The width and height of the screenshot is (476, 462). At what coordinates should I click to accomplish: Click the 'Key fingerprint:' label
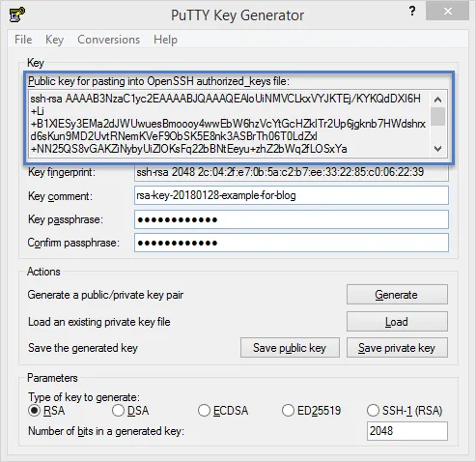(62, 172)
